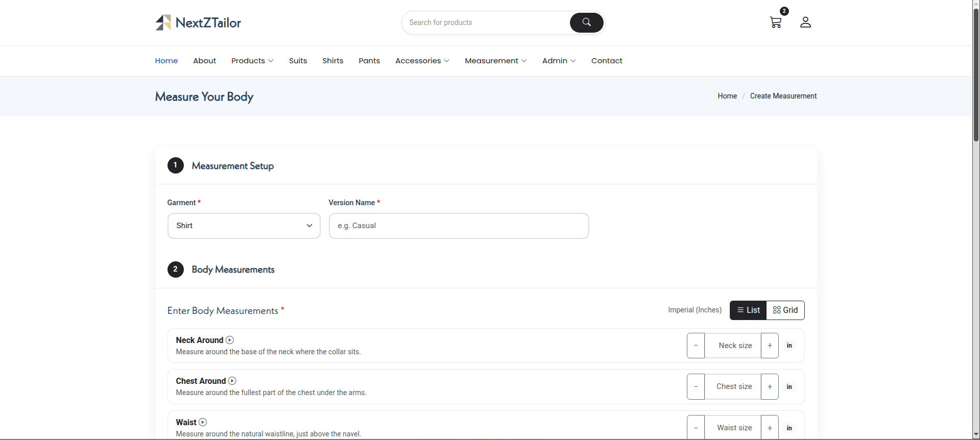Play the Waist video guide icon
This screenshot has height=440, width=980.
pos(203,422)
